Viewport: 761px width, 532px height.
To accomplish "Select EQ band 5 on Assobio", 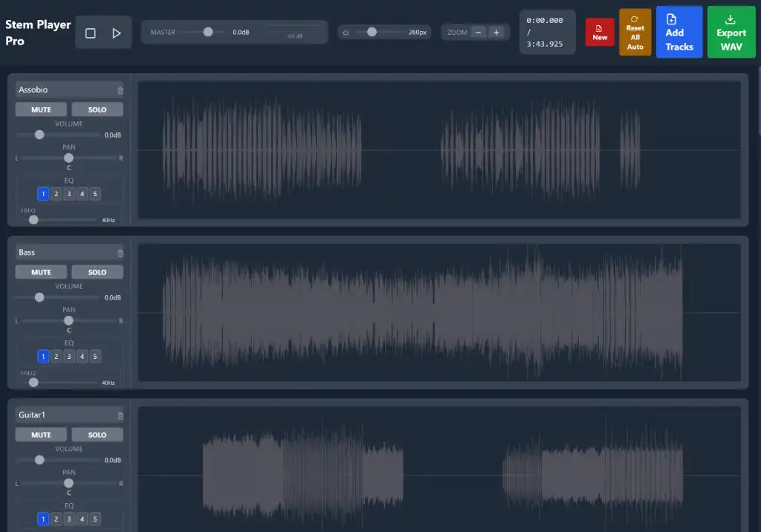I will coord(95,194).
